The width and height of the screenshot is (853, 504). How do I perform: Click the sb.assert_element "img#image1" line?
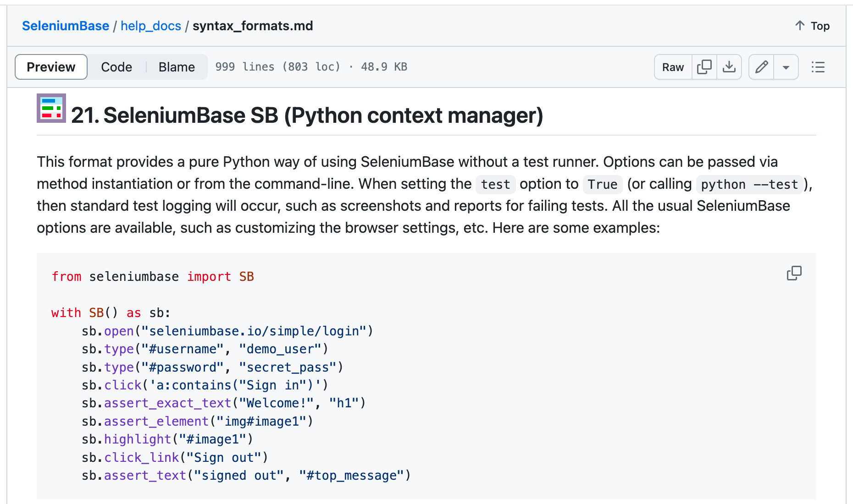197,421
